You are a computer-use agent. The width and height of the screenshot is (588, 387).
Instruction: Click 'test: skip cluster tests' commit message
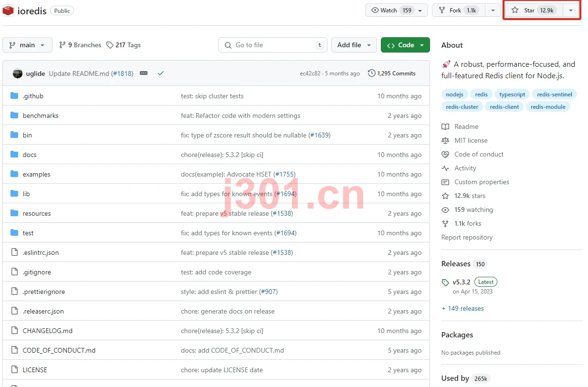[x=212, y=96]
